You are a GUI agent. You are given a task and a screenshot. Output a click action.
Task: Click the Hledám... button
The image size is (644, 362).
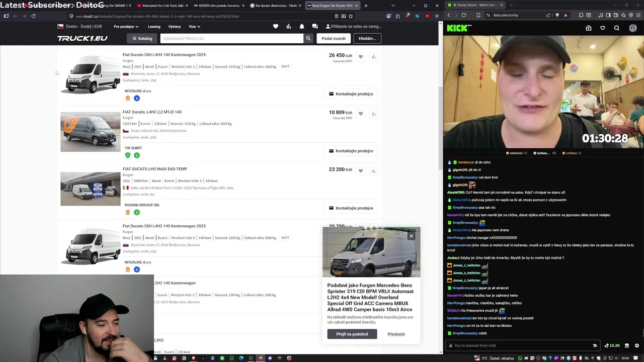tap(367, 38)
